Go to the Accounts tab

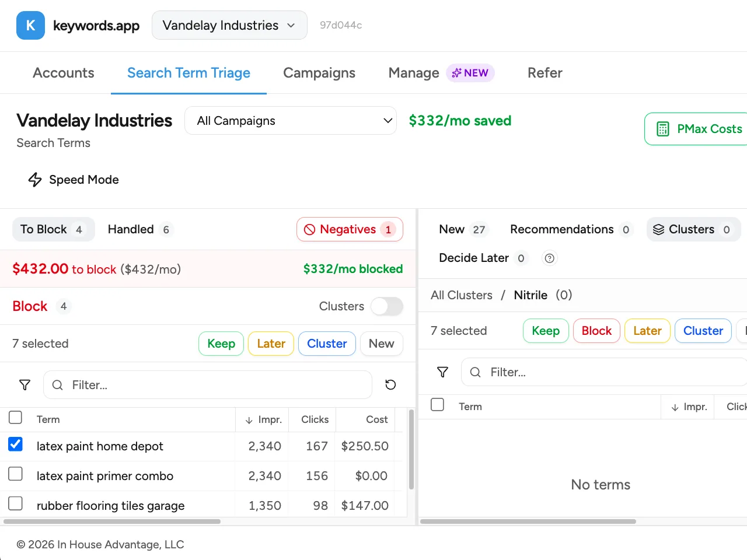click(64, 73)
